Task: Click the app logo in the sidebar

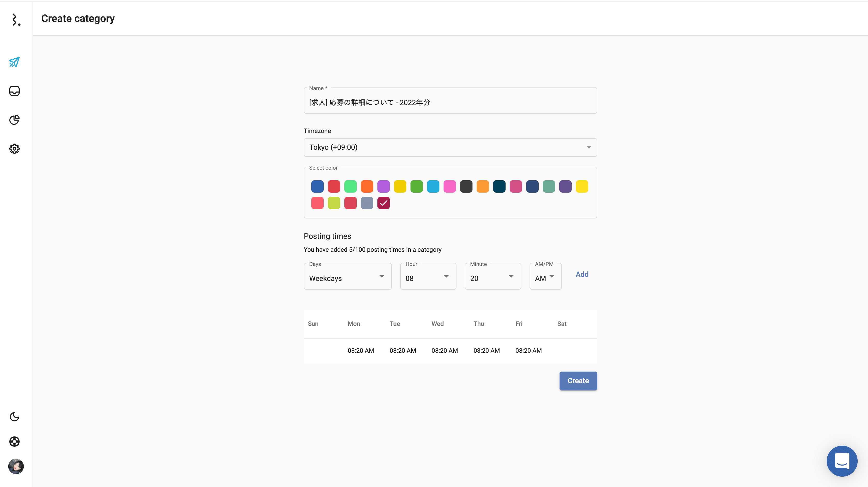Action: (x=16, y=20)
